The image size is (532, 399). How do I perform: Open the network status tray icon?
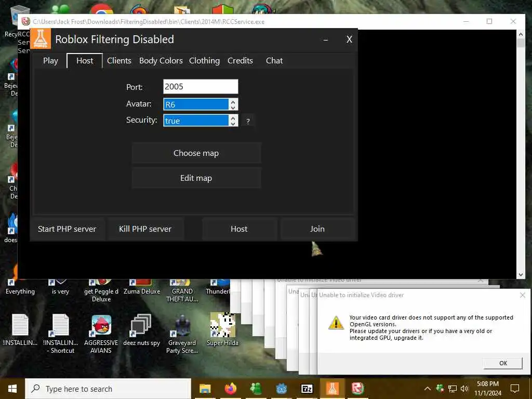click(x=453, y=389)
